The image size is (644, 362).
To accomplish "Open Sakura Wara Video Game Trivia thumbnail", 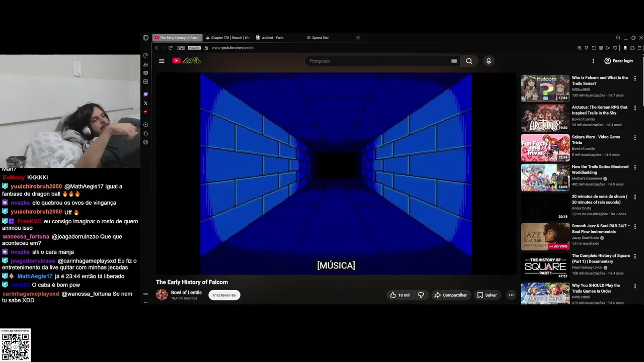I will click(x=545, y=147).
